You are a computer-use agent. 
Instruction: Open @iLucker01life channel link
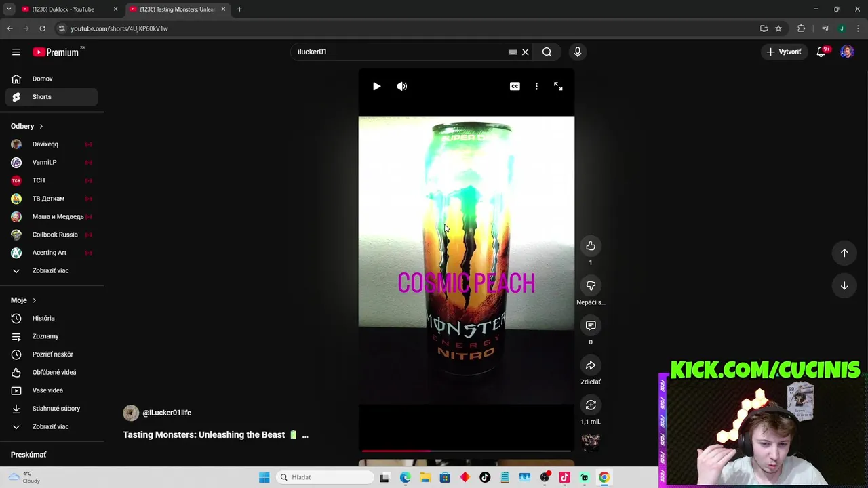tap(167, 413)
